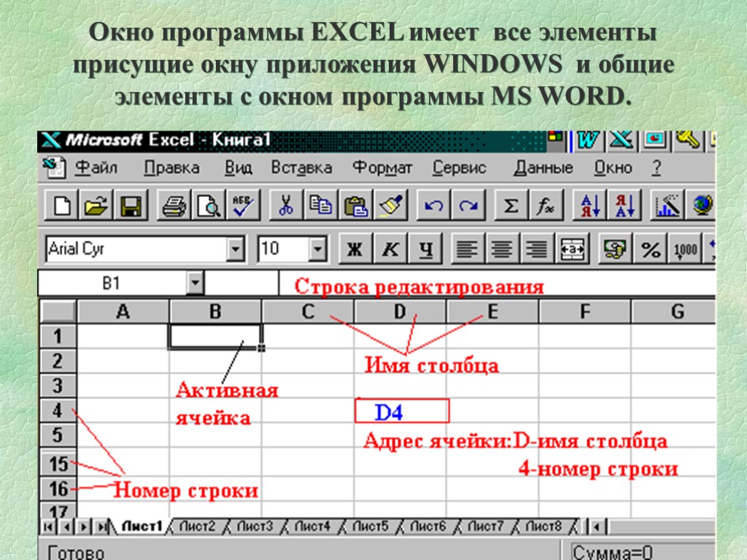This screenshot has width=747, height=560.
Task: Open the Правка menu
Action: pos(171,168)
